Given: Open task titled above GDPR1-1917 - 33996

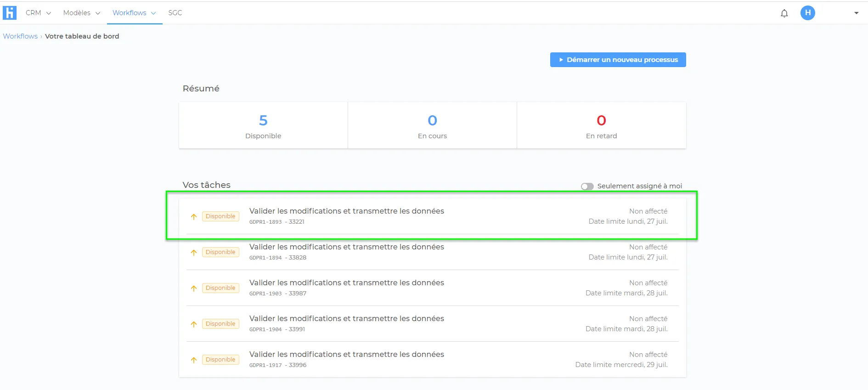Looking at the screenshot, I should (x=347, y=354).
